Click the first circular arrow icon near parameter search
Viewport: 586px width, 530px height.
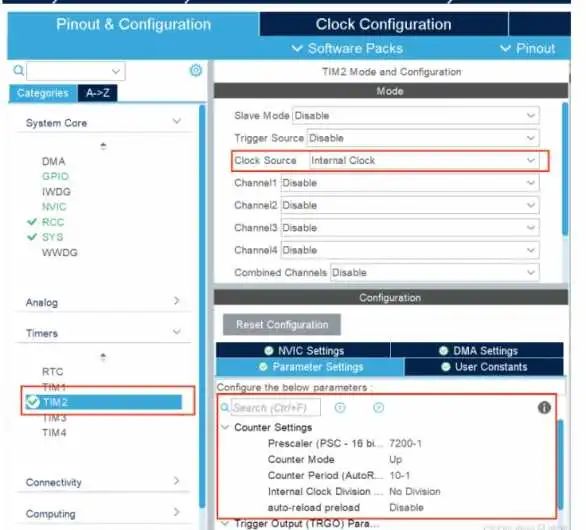340,407
